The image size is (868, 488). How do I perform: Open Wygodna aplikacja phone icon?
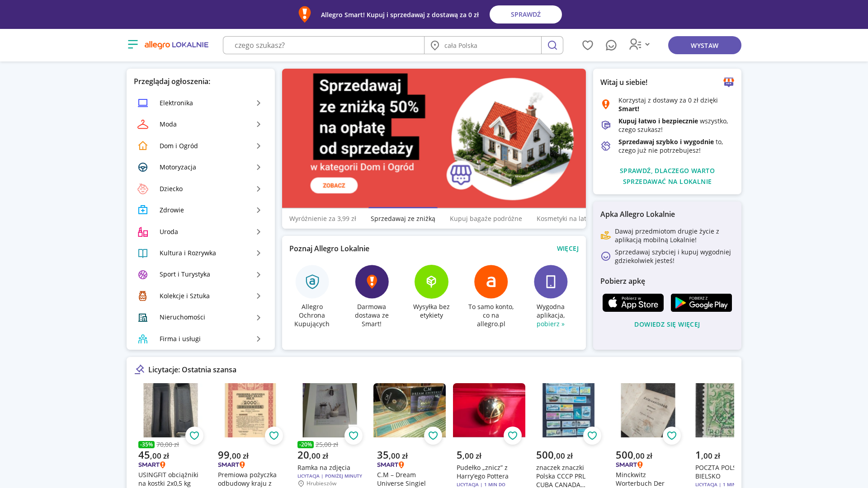coord(551,282)
